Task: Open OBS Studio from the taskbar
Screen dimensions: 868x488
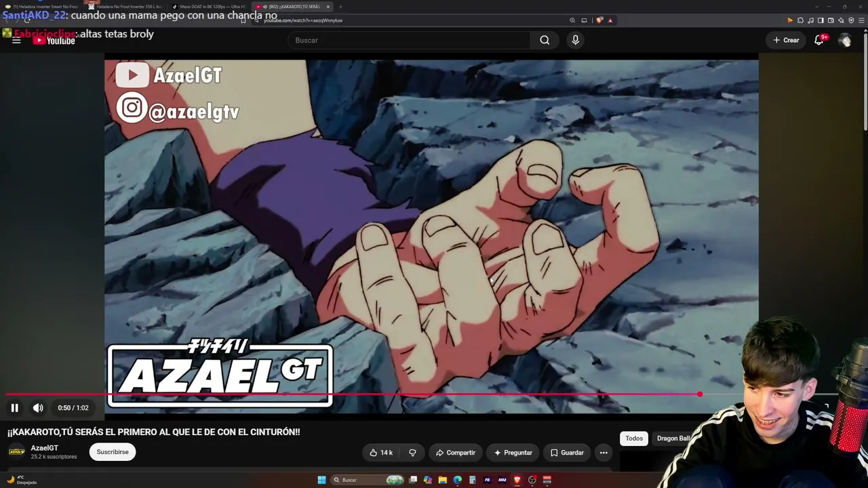Action: (532, 480)
